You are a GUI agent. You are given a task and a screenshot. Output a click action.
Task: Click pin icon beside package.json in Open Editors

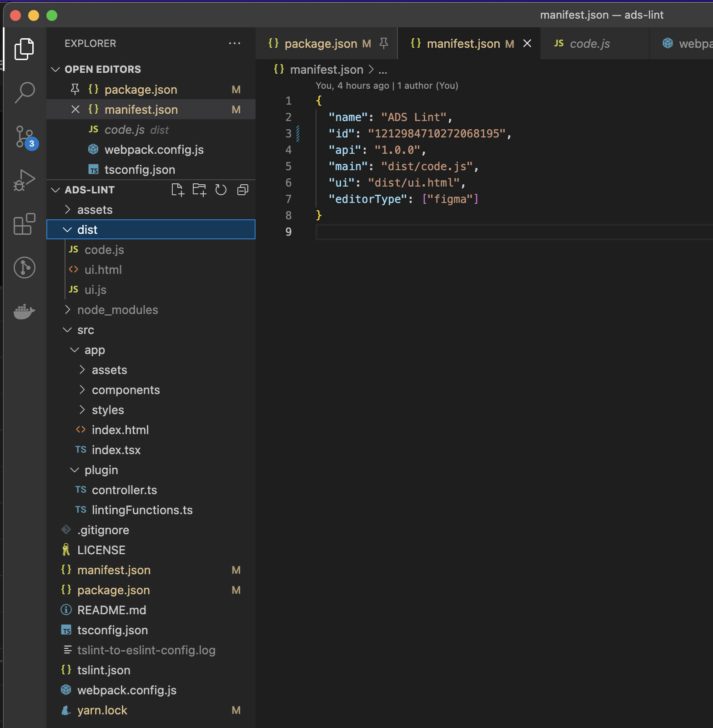point(75,90)
